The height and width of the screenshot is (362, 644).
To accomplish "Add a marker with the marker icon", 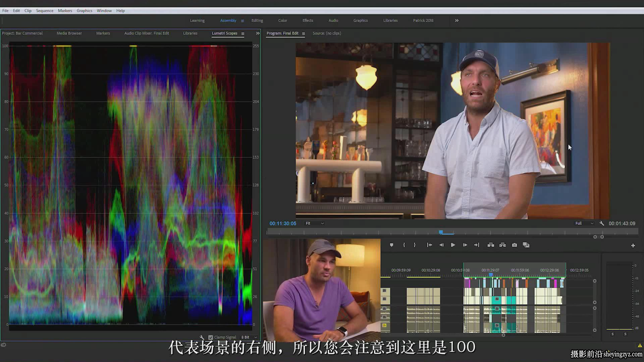I will pos(391,245).
